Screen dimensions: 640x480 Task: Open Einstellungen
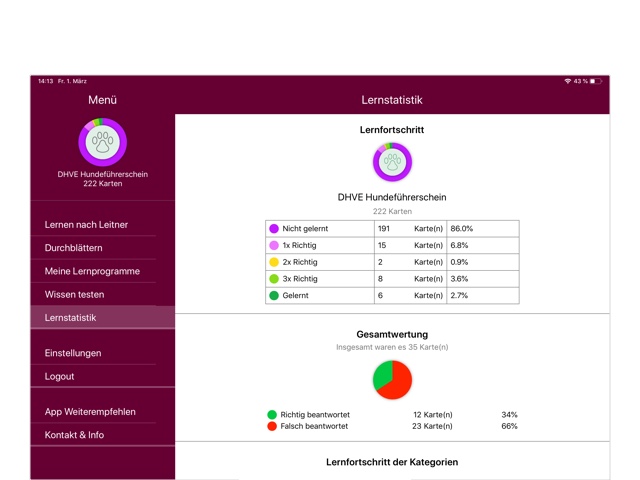73,353
